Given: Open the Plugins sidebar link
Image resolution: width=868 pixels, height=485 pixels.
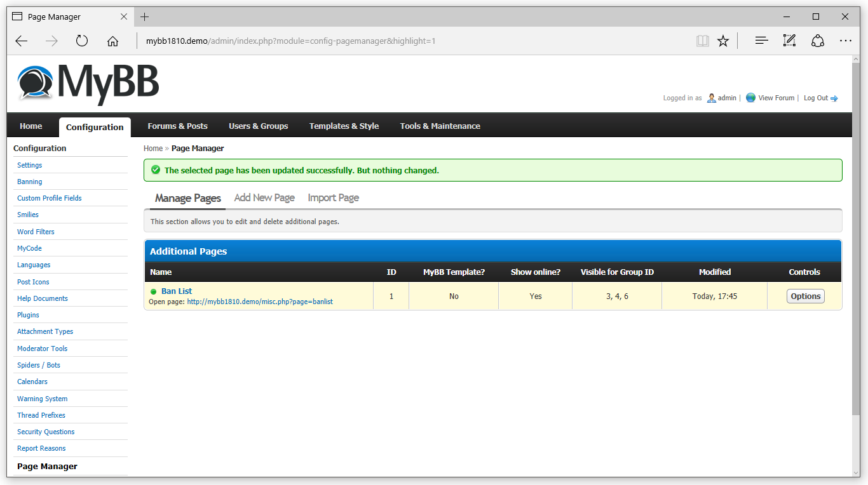Looking at the screenshot, I should coord(28,315).
